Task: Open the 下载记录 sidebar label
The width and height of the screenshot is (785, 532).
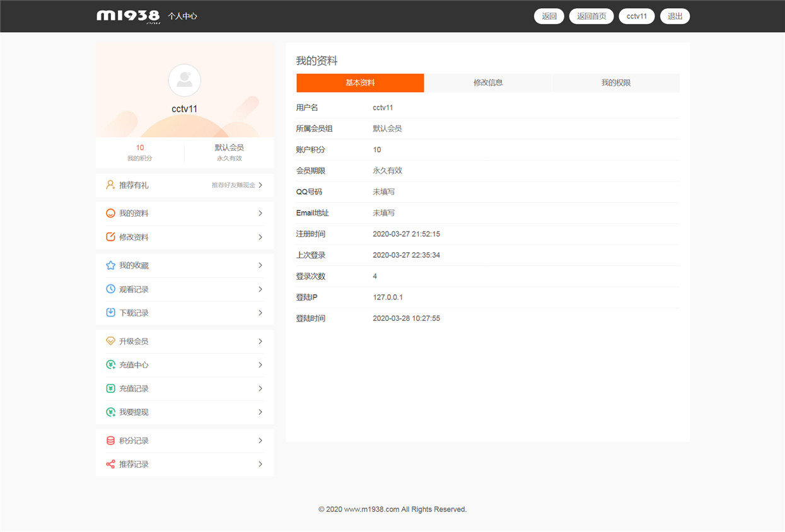Action: (134, 313)
